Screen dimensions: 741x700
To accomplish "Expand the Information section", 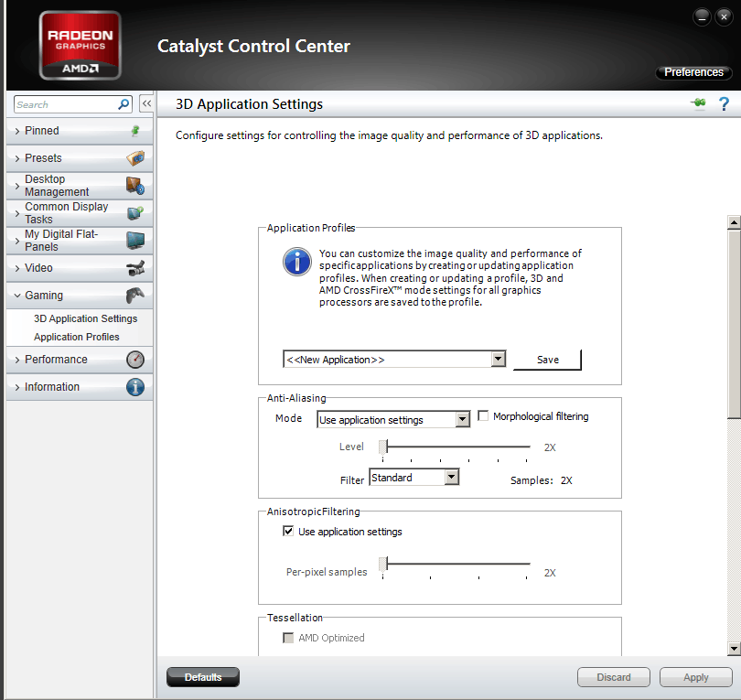I will coord(80,387).
